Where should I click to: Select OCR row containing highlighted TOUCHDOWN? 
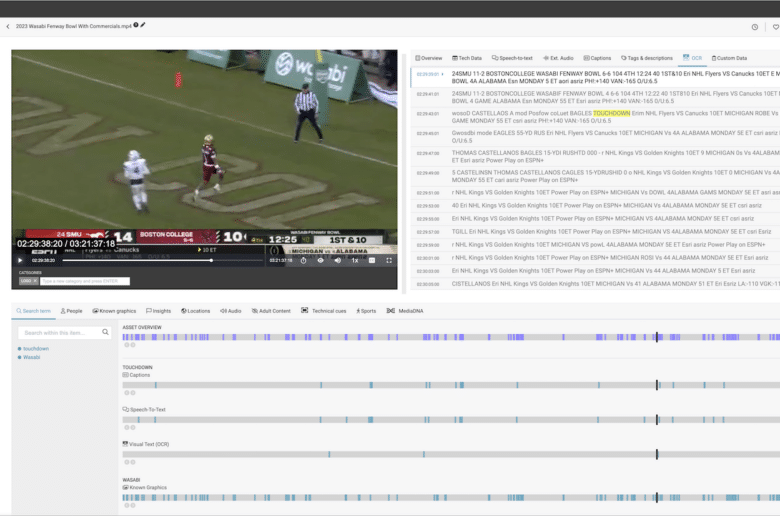(595, 117)
